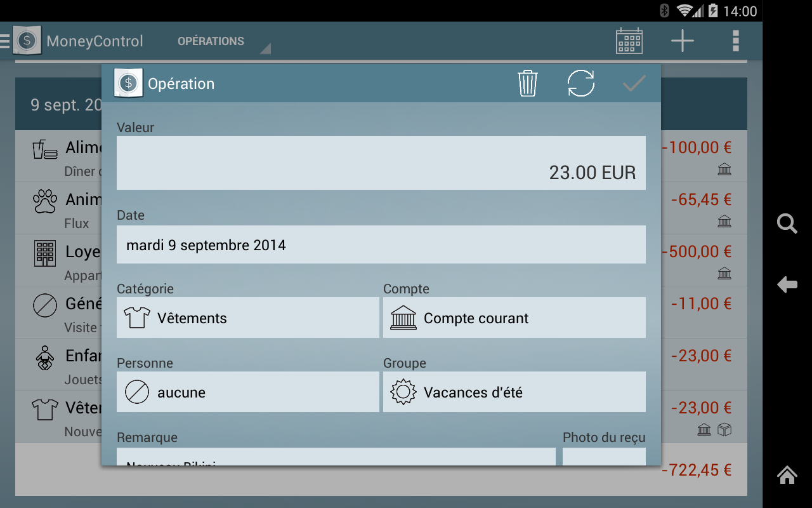Open the calendar view icon in the toolbar
Image resolution: width=812 pixels, height=508 pixels.
tap(629, 41)
